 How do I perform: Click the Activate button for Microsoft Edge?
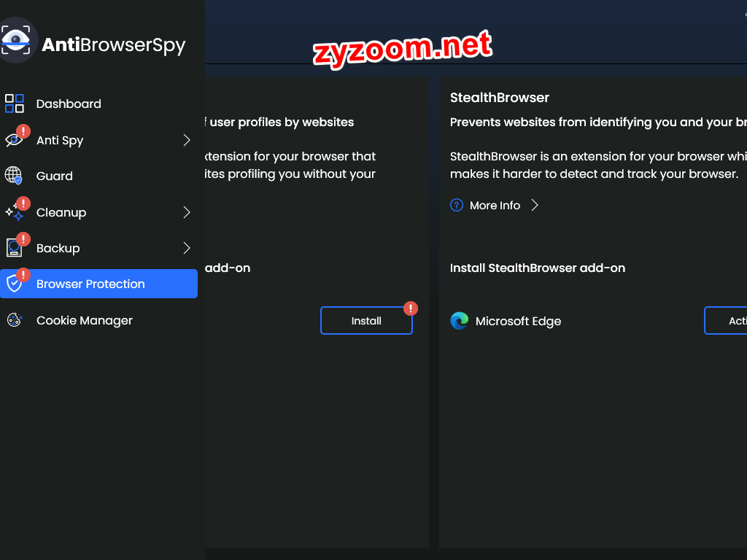pos(726,321)
